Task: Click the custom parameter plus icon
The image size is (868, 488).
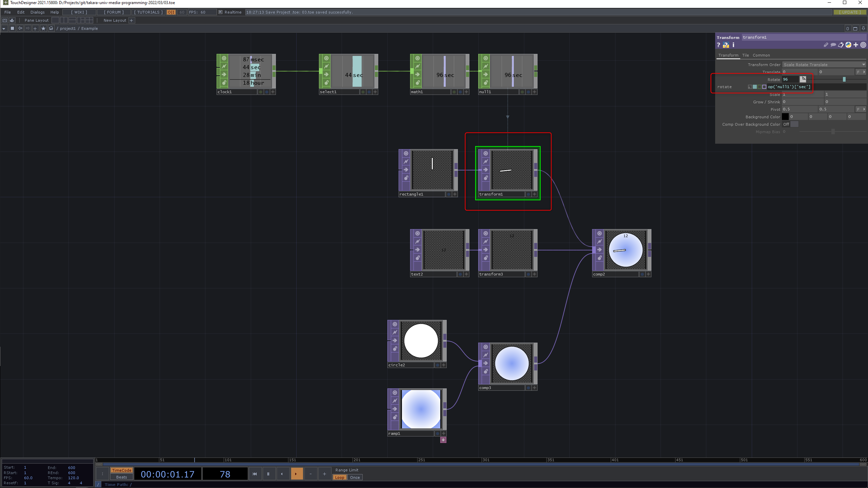Action: click(856, 45)
